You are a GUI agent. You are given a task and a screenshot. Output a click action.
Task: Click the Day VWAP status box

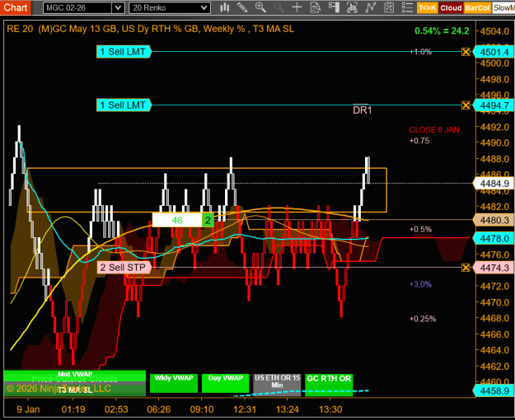tap(225, 383)
